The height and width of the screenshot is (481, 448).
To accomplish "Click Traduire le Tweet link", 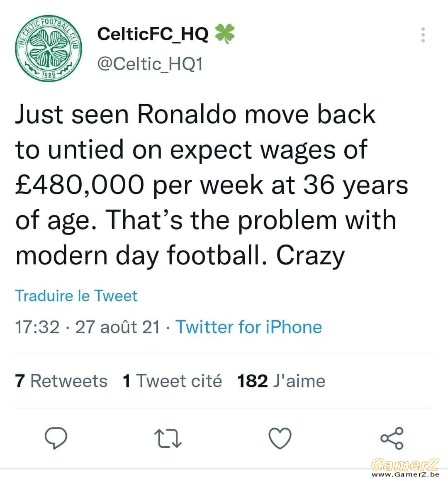I will point(76,296).
